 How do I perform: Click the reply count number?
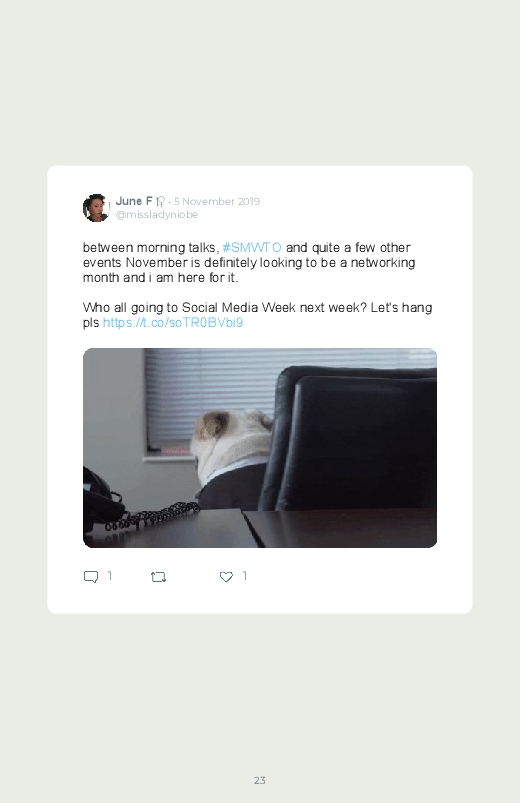[110, 577]
